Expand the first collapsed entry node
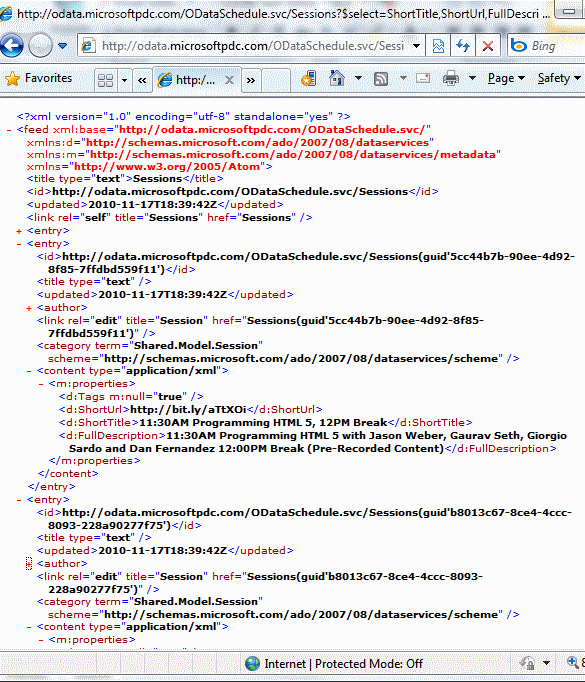Image resolution: width=585 pixels, height=682 pixels. 19,231
